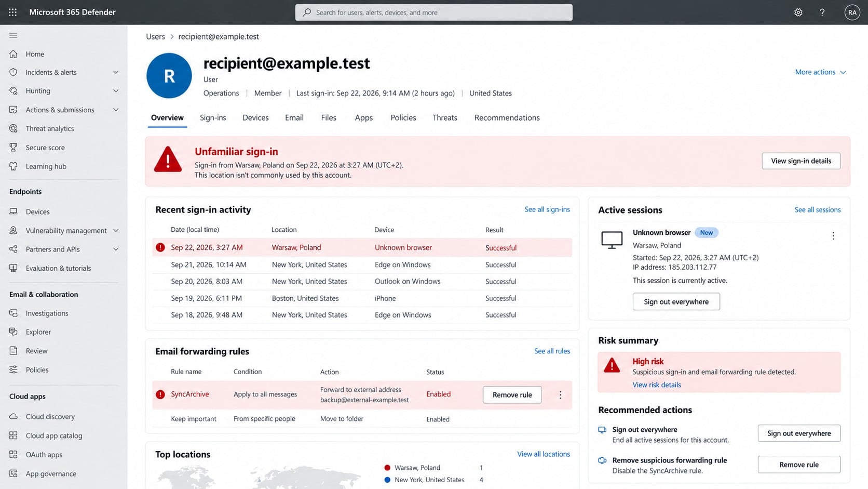Click the Users breadcrumb link
Image resolution: width=868 pixels, height=489 pixels.
[x=155, y=36]
